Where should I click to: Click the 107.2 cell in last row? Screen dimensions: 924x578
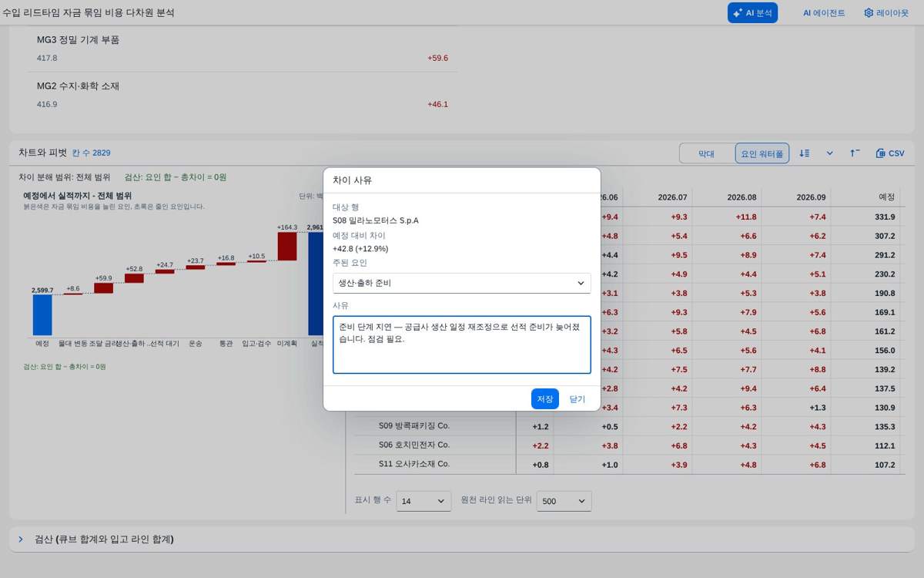885,465
